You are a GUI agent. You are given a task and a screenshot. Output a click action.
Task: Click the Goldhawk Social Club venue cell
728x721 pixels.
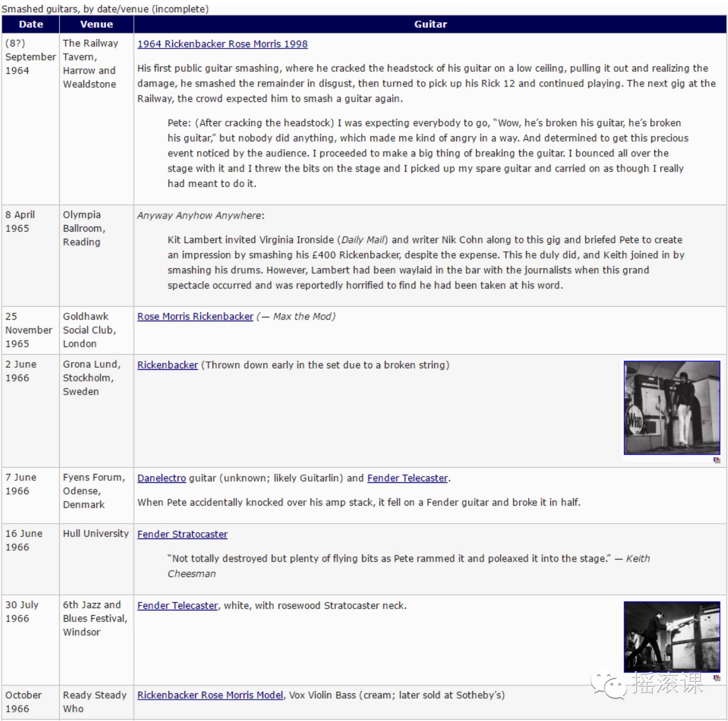click(97, 330)
